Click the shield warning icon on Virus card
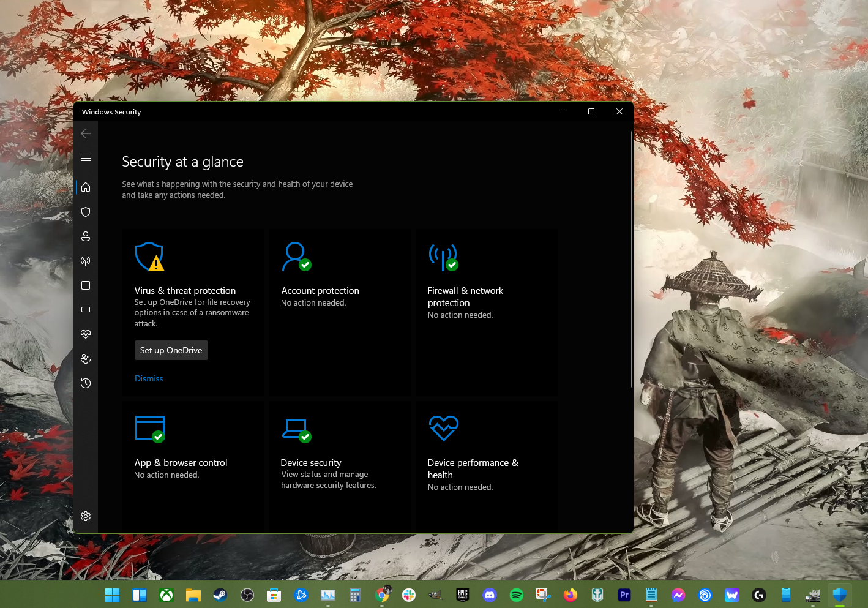The width and height of the screenshot is (868, 608). (150, 257)
